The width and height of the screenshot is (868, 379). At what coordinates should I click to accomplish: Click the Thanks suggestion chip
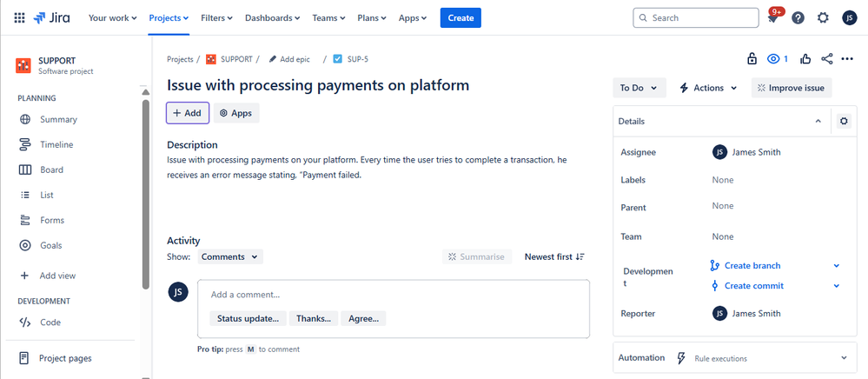click(314, 319)
